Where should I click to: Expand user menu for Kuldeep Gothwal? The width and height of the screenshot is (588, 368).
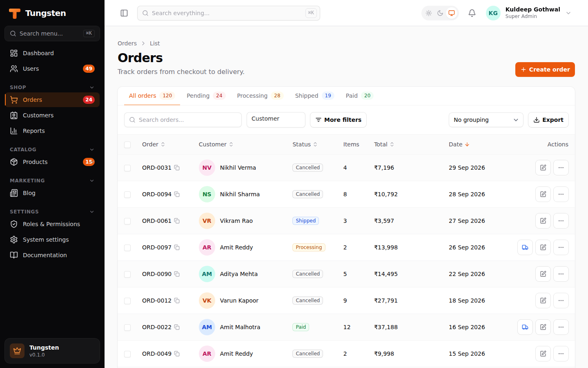click(529, 13)
